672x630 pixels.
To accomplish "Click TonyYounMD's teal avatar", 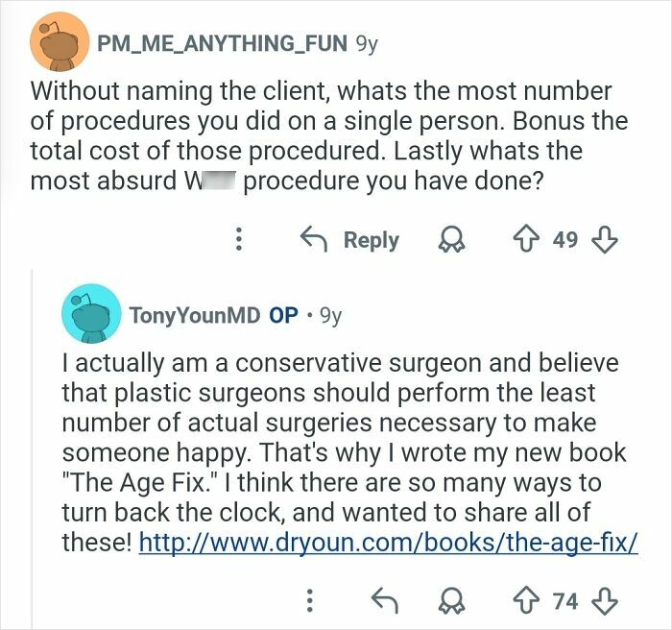I will click(x=89, y=314).
